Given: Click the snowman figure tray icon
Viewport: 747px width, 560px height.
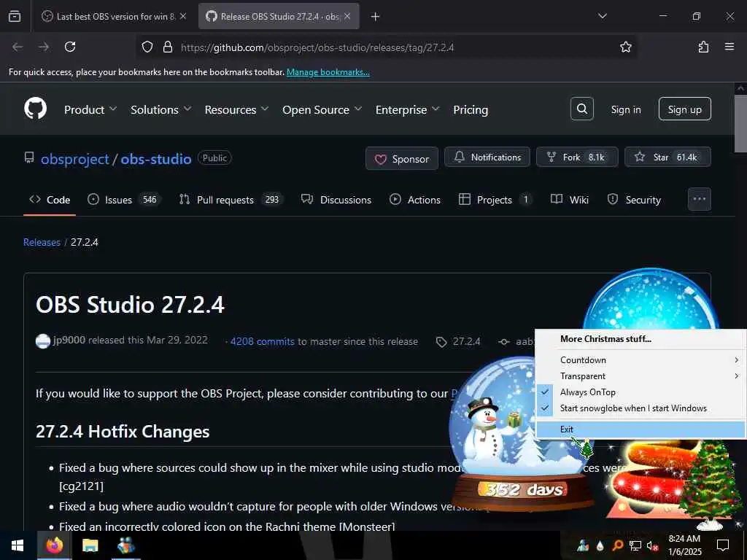Looking at the screenshot, I should coord(583,545).
